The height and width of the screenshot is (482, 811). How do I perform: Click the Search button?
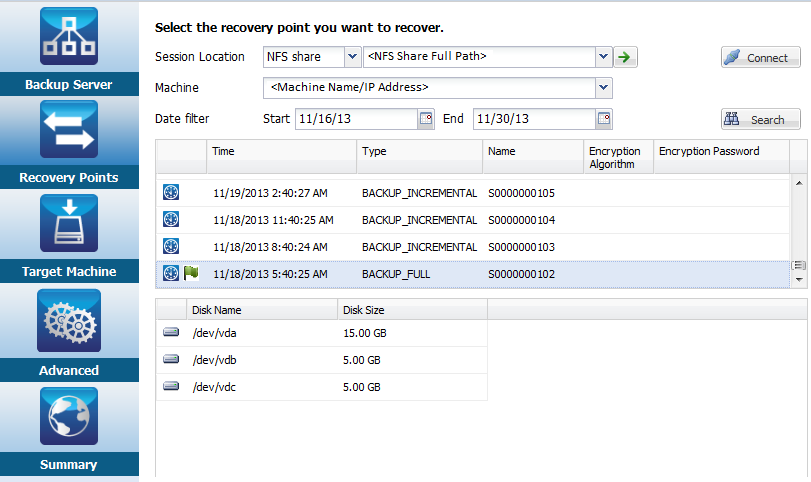tap(760, 119)
